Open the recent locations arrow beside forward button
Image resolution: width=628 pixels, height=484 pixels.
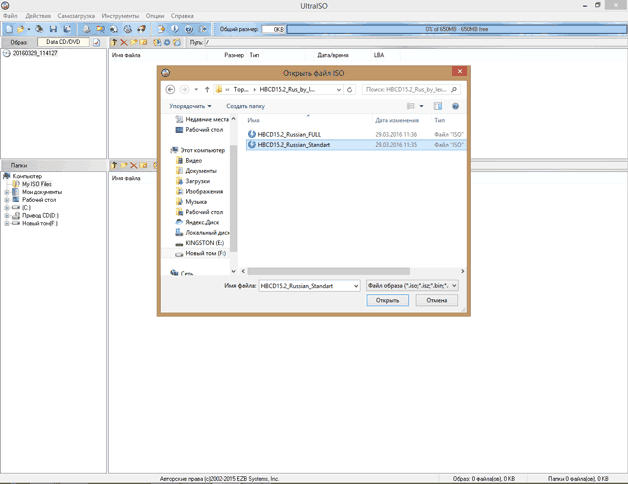pyautogui.click(x=196, y=89)
